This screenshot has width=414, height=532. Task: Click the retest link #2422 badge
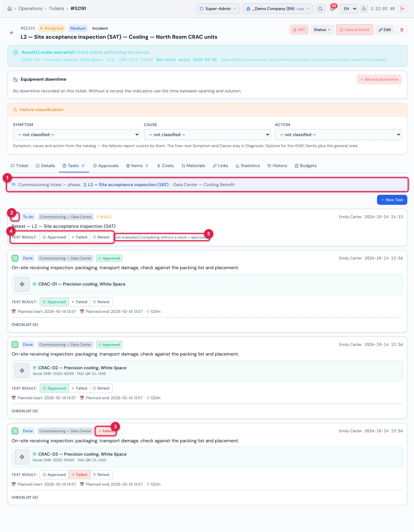click(x=104, y=217)
